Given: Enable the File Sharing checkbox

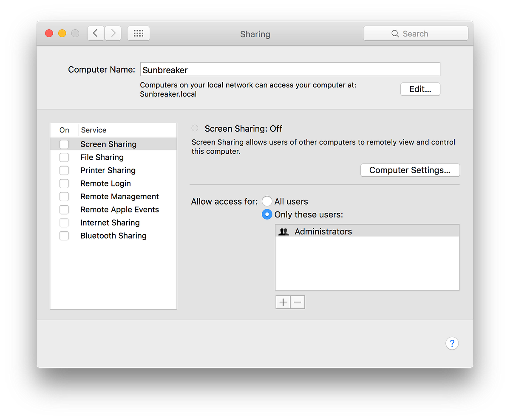Looking at the screenshot, I should [64, 157].
